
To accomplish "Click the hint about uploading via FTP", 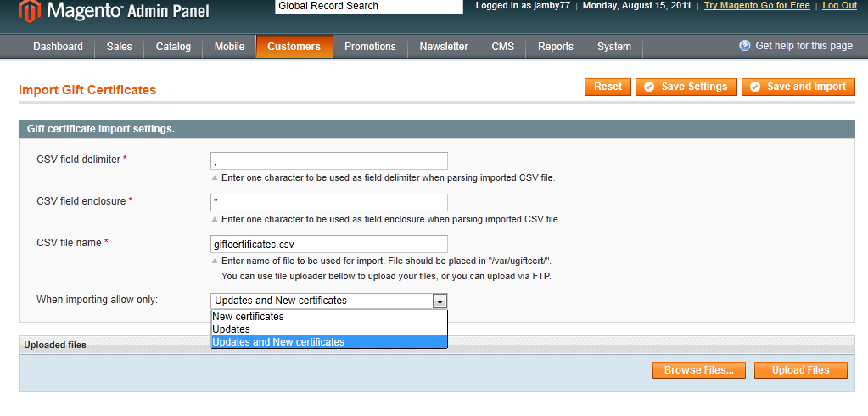I will pyautogui.click(x=386, y=276).
